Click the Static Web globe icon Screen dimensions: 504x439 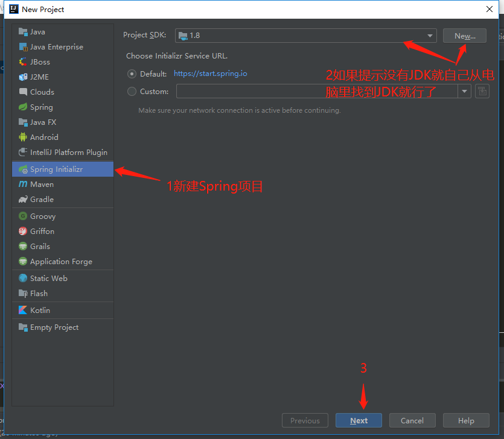pyautogui.click(x=23, y=278)
